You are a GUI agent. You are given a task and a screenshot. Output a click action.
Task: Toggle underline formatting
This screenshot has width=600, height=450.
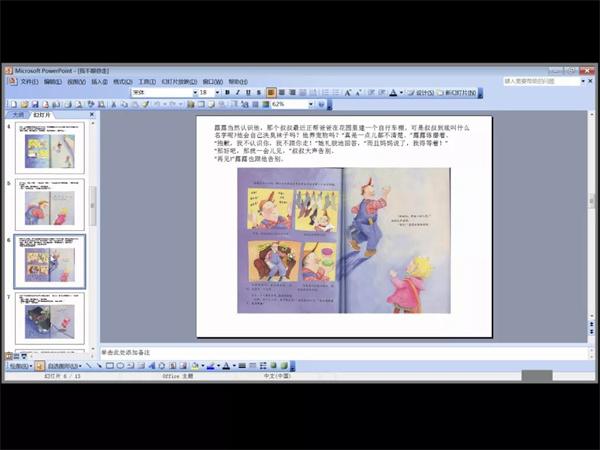click(x=248, y=93)
